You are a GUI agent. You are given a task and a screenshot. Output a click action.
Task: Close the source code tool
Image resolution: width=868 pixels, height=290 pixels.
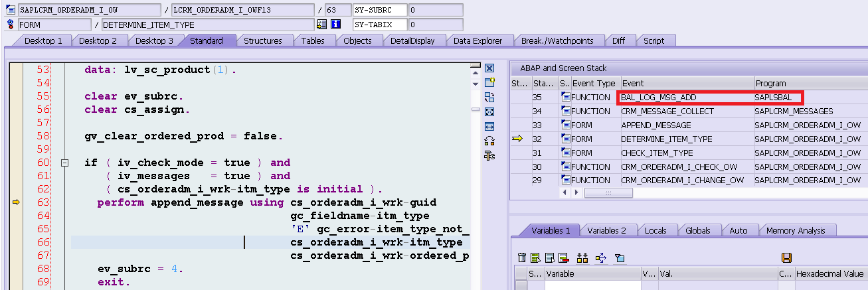click(x=490, y=68)
